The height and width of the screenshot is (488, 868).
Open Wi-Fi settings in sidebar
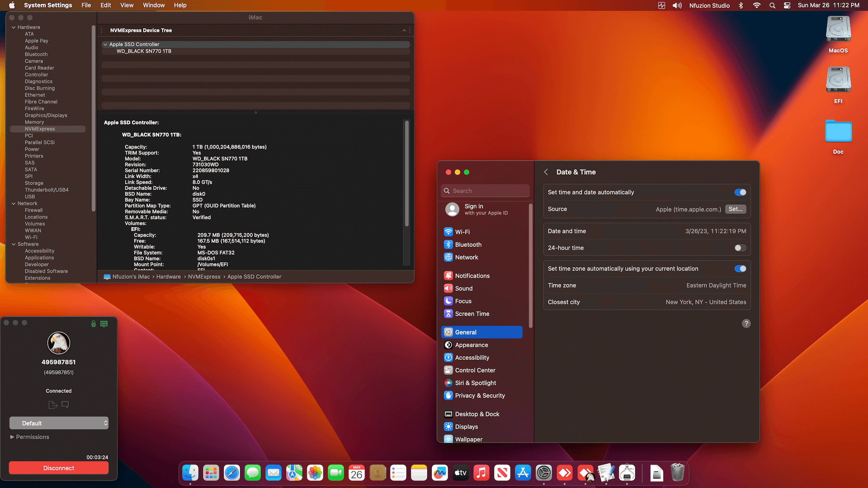coord(462,232)
